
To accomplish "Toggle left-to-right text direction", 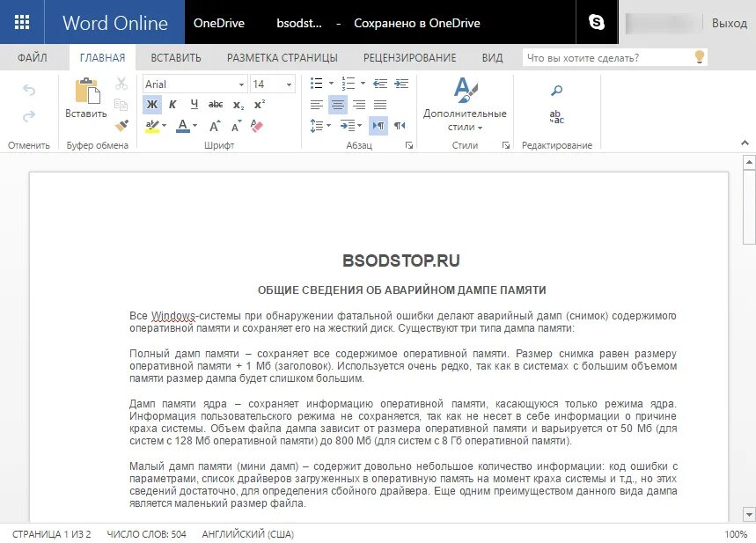I will [x=378, y=126].
